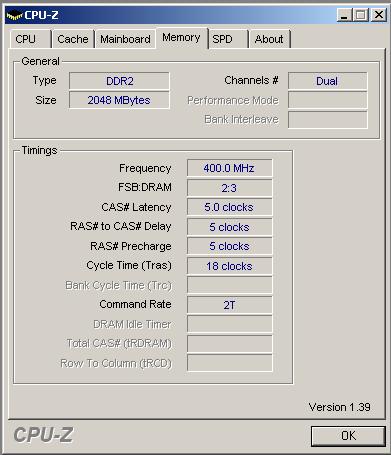Image resolution: width=391 pixels, height=455 pixels.
Task: Open the Cache tab
Action: (x=73, y=39)
